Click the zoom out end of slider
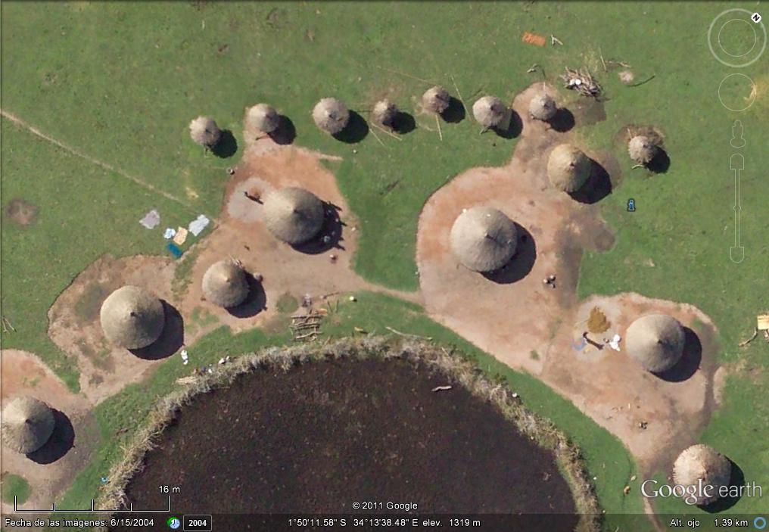The width and height of the screenshot is (769, 532). coord(737,254)
